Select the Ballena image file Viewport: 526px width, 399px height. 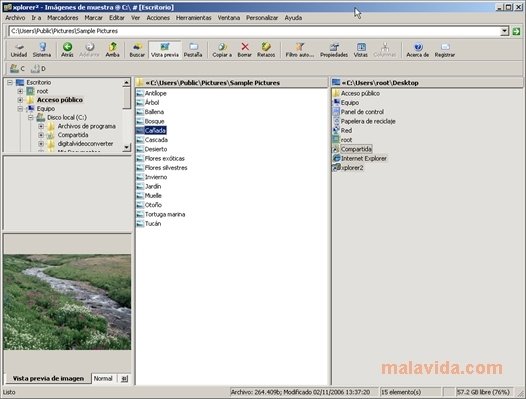[x=150, y=112]
